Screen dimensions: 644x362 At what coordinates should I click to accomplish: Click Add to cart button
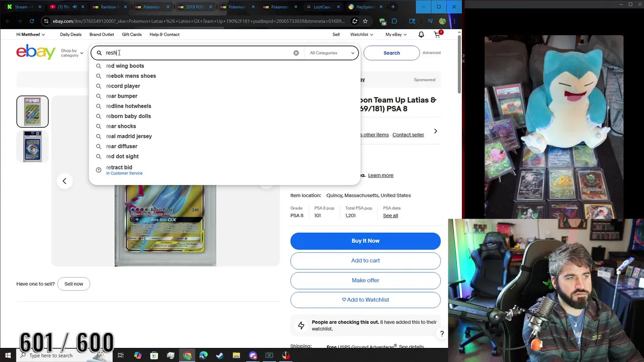click(365, 260)
